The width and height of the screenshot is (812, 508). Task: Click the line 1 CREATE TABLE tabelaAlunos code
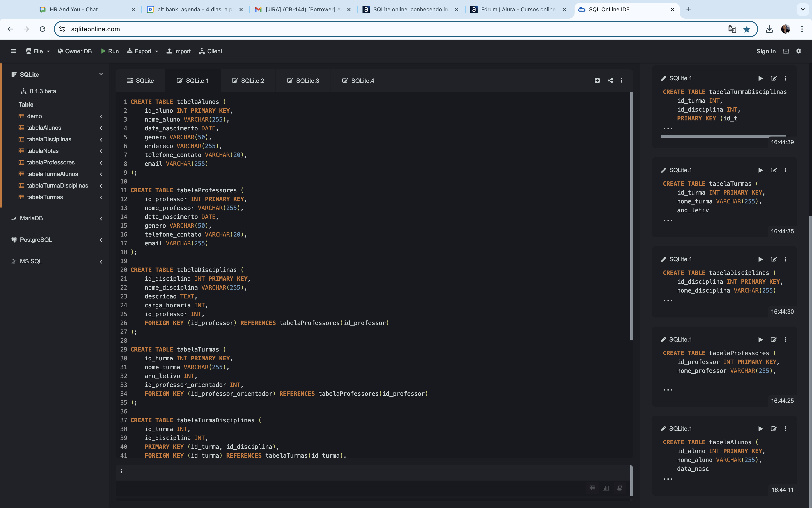(x=178, y=102)
